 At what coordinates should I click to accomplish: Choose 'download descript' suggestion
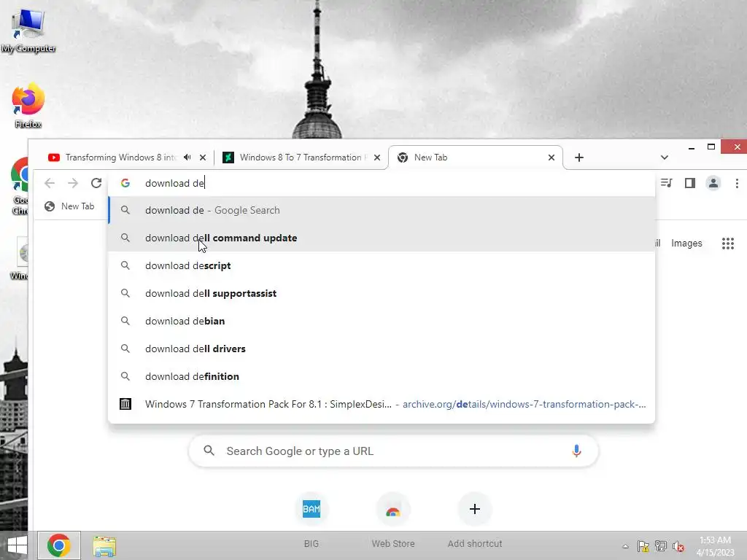[x=382, y=265]
